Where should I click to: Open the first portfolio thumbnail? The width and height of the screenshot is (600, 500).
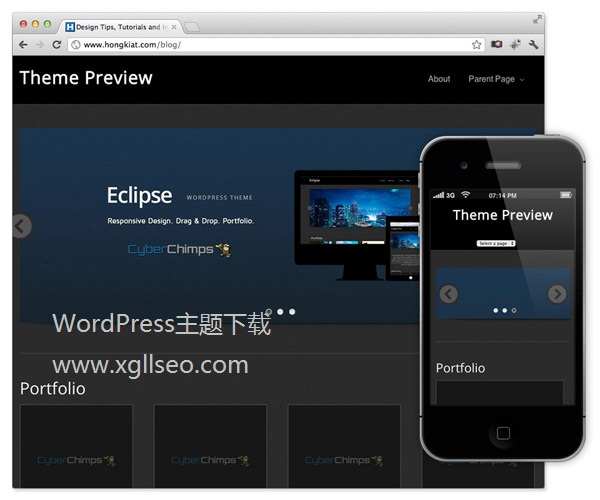(77, 446)
